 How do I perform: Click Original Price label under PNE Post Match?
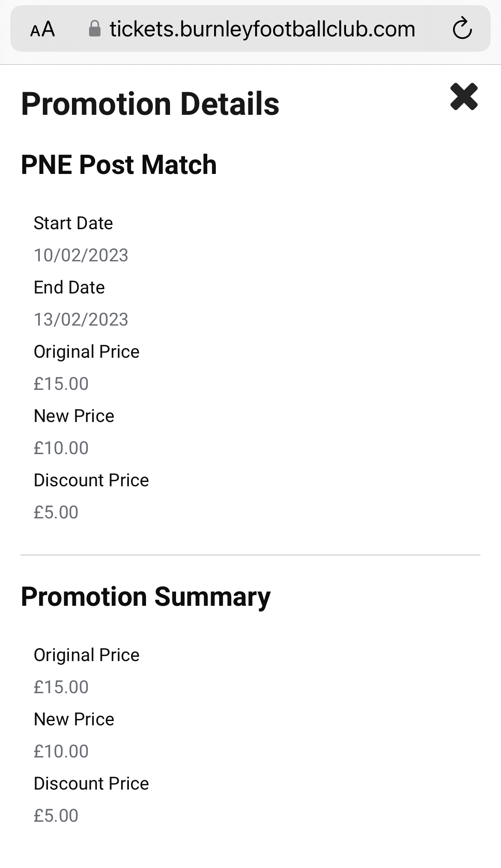[86, 352]
